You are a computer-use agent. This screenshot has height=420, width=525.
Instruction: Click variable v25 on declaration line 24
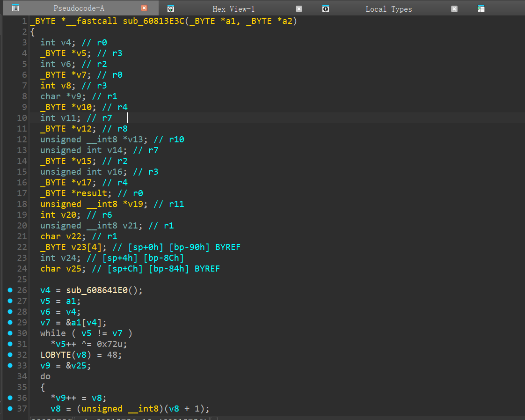pyautogui.click(x=73, y=269)
